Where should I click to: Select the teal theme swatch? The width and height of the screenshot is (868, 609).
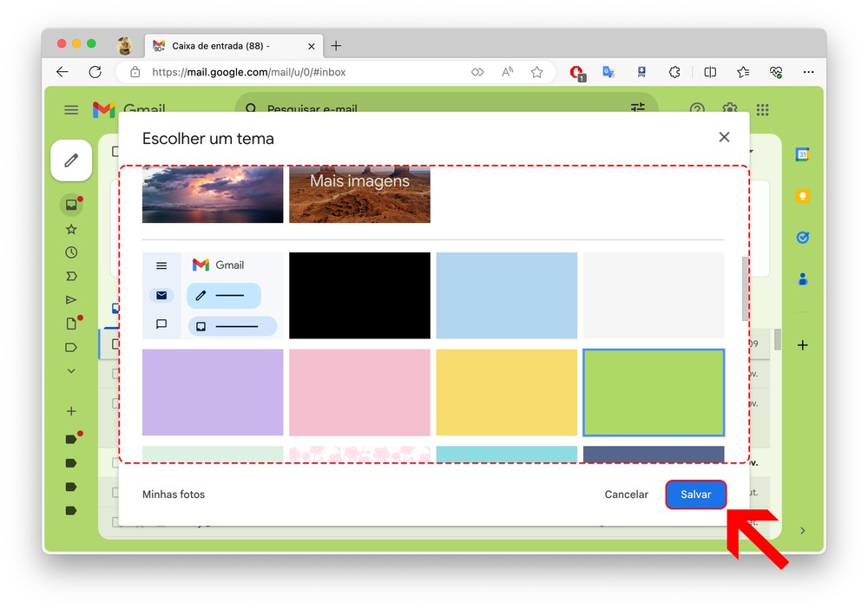pos(507,454)
